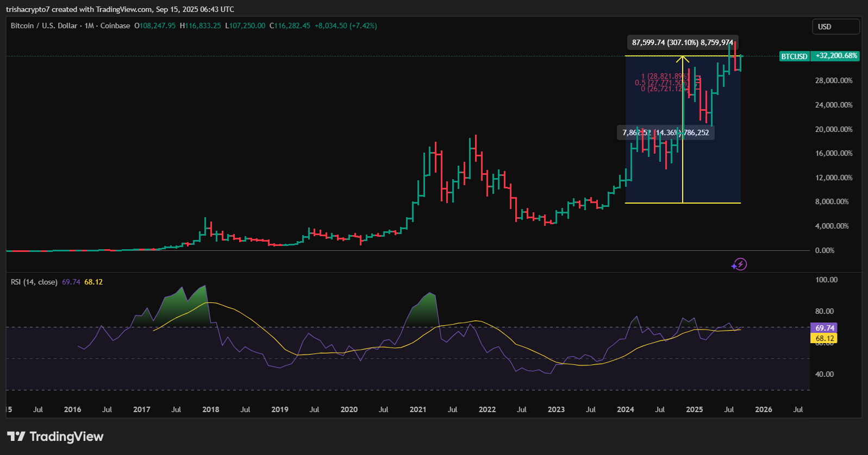Image resolution: width=868 pixels, height=455 pixels.
Task: Select the yellow 68.12 RSI axis tag
Action: pos(824,338)
